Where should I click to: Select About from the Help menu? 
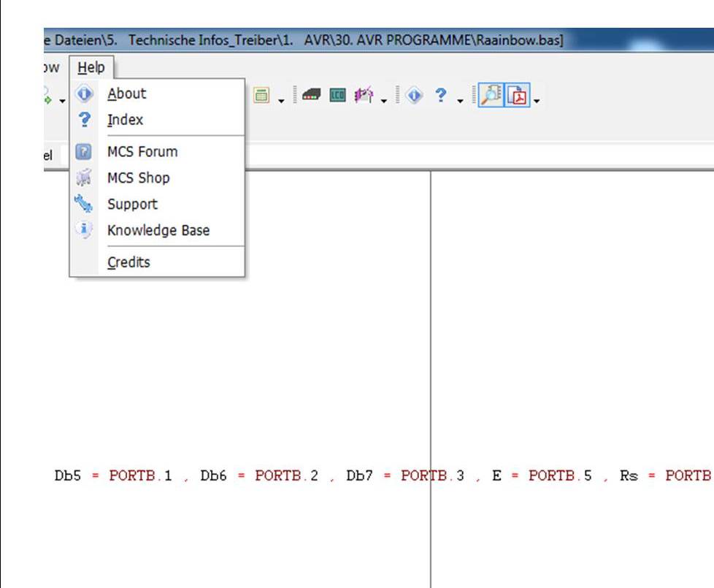[x=126, y=93]
